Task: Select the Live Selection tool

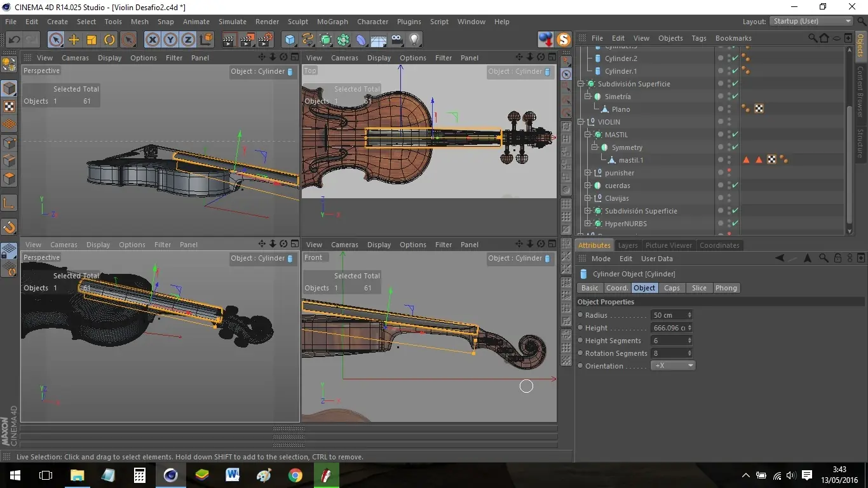Action: (56, 39)
